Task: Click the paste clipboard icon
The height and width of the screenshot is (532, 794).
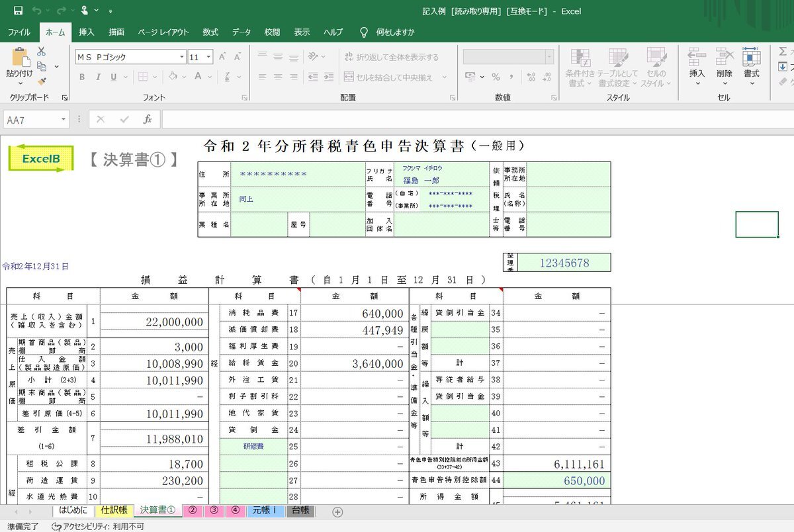Action: [19, 58]
